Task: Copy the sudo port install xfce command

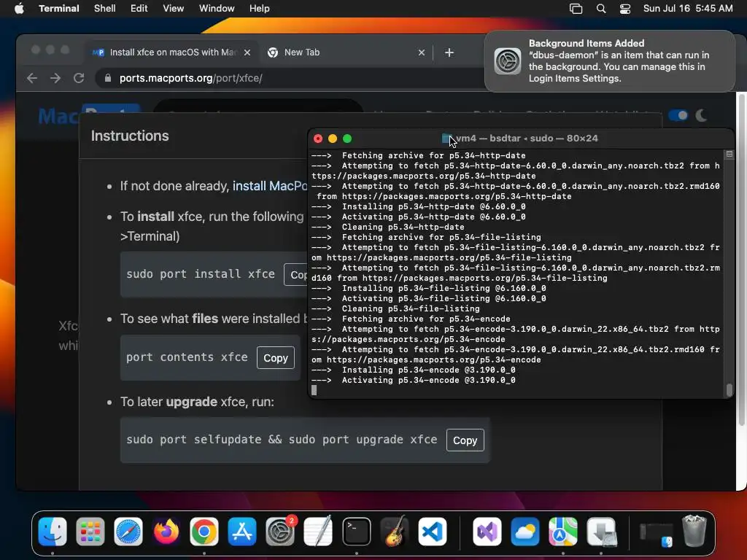Action: click(296, 275)
